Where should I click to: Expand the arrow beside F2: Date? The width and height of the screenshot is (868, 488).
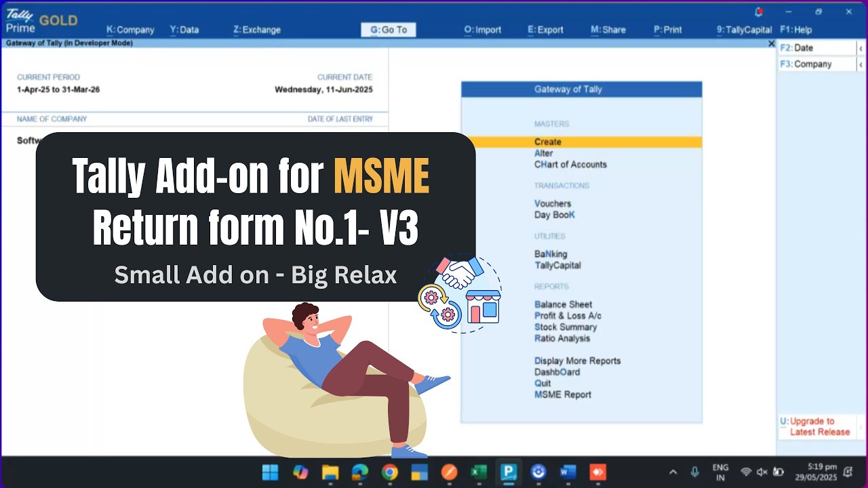[x=861, y=48]
